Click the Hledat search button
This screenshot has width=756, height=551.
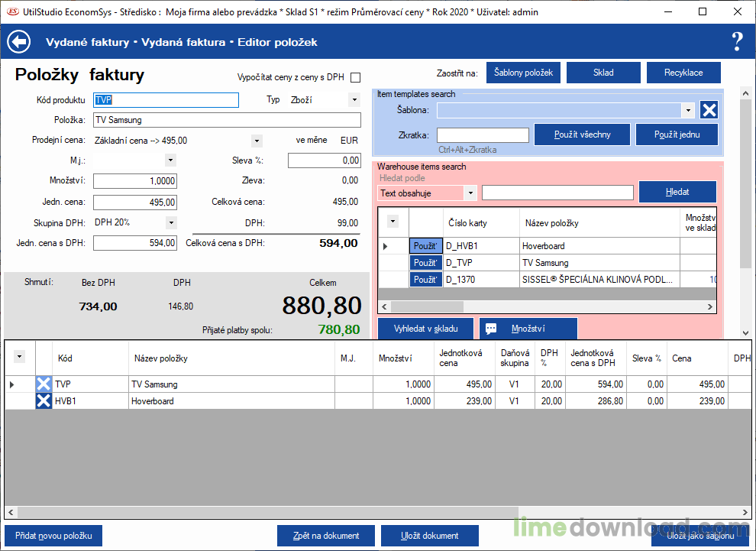pyautogui.click(x=677, y=192)
